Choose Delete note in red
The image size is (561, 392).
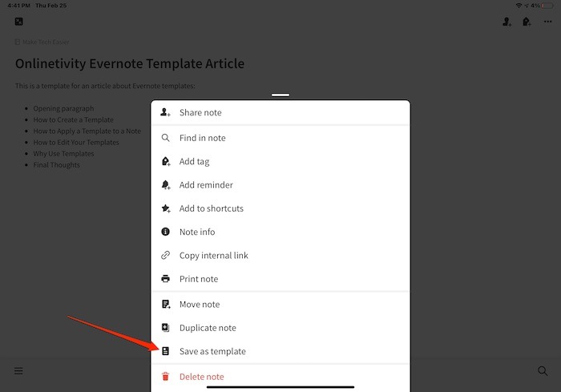pos(280,377)
